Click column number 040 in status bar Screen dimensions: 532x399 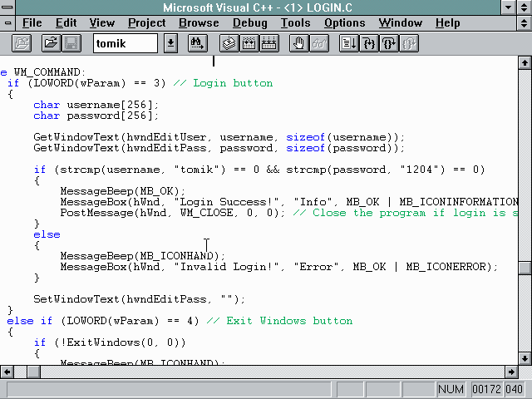(x=514, y=389)
